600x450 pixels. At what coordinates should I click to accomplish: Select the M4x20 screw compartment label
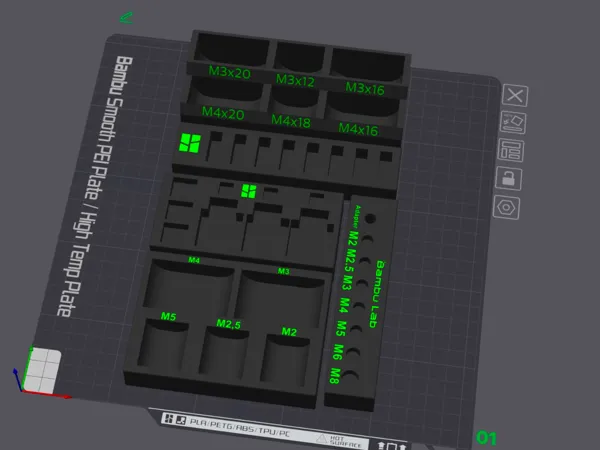point(223,113)
